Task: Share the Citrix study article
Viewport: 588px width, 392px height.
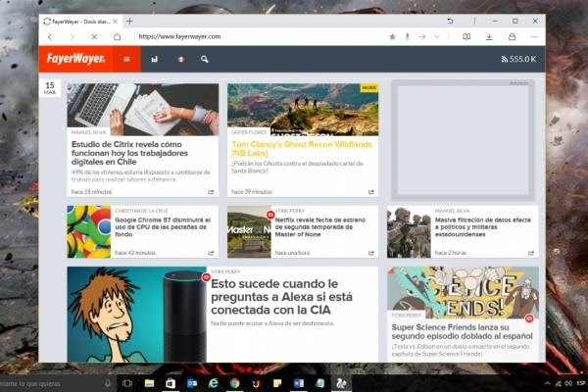Action: [211, 192]
